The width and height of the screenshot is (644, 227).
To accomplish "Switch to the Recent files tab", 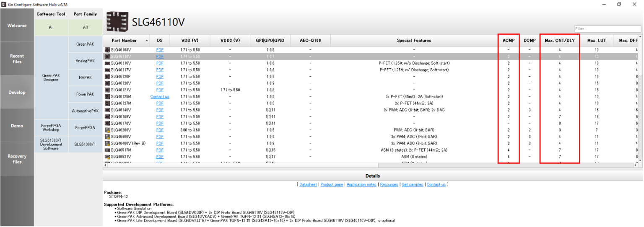I will [17, 59].
